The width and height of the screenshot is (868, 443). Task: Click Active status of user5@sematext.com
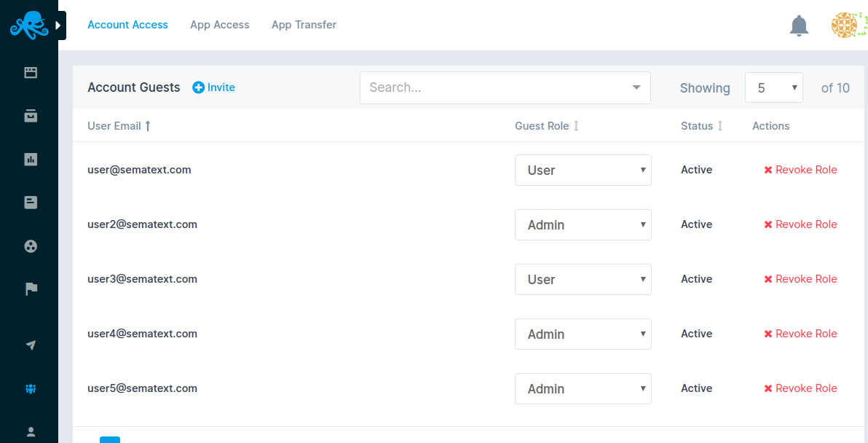click(696, 389)
